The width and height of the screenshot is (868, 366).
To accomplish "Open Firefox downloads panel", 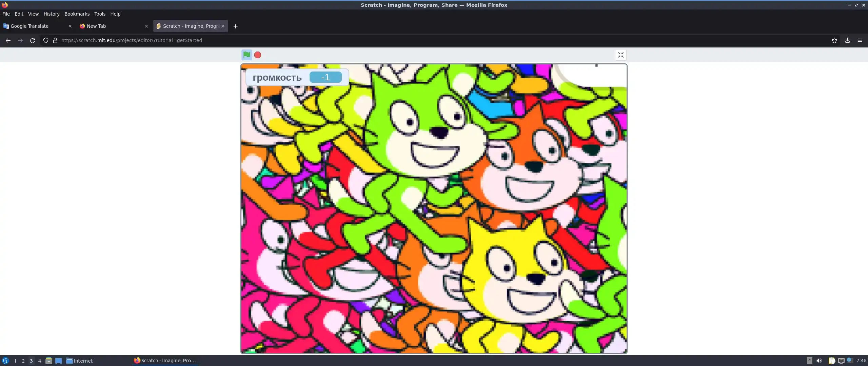I will click(x=847, y=40).
